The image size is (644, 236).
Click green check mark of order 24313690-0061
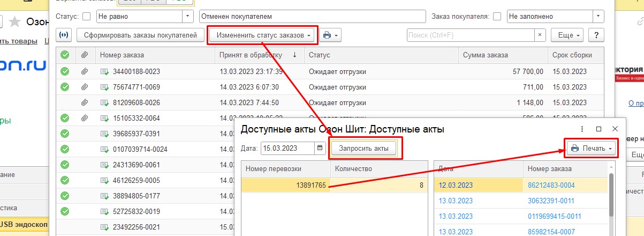coord(65,165)
